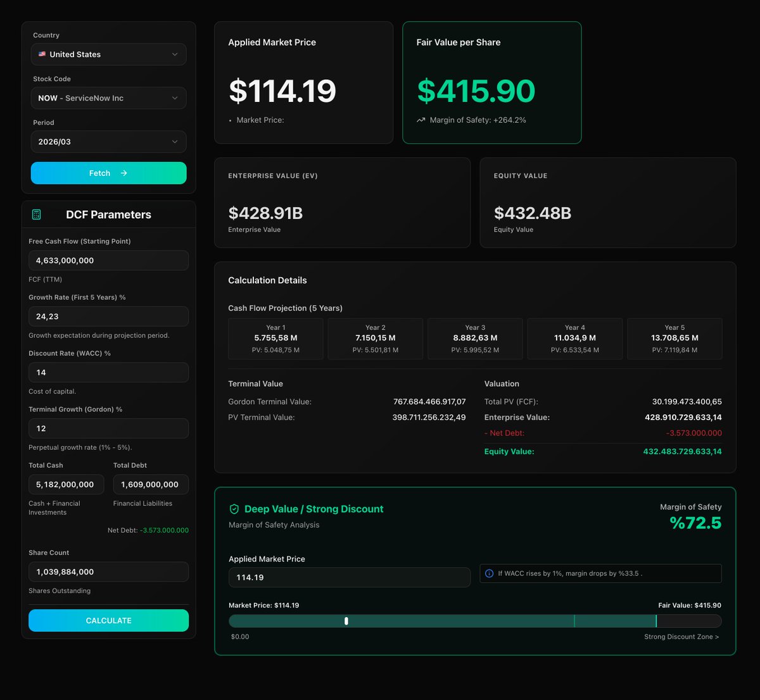Click the green Equity Value amount 432.483.729.633,14
The height and width of the screenshot is (700, 760).
[683, 452]
